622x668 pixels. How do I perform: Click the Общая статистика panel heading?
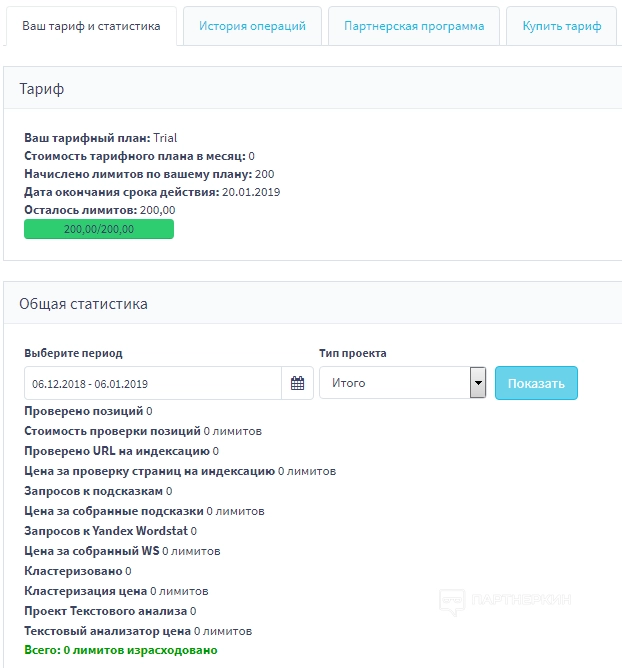point(84,303)
